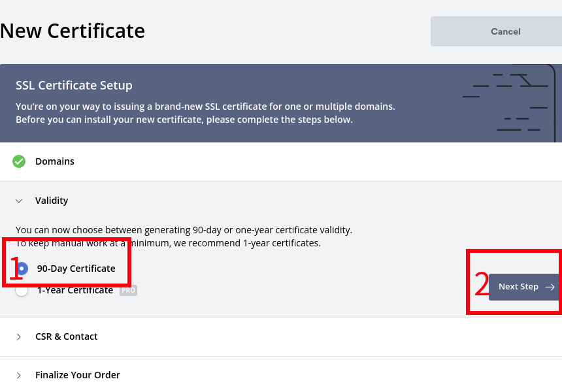The width and height of the screenshot is (562, 392).
Task: Click the PRO badge next to 1-Year Certificate
Action: click(128, 290)
